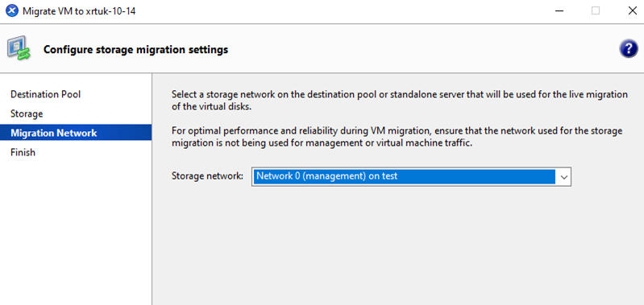Click the 'Select a storage network' instruction paragraph
Viewport: 644px width, 305px height.
[399, 101]
